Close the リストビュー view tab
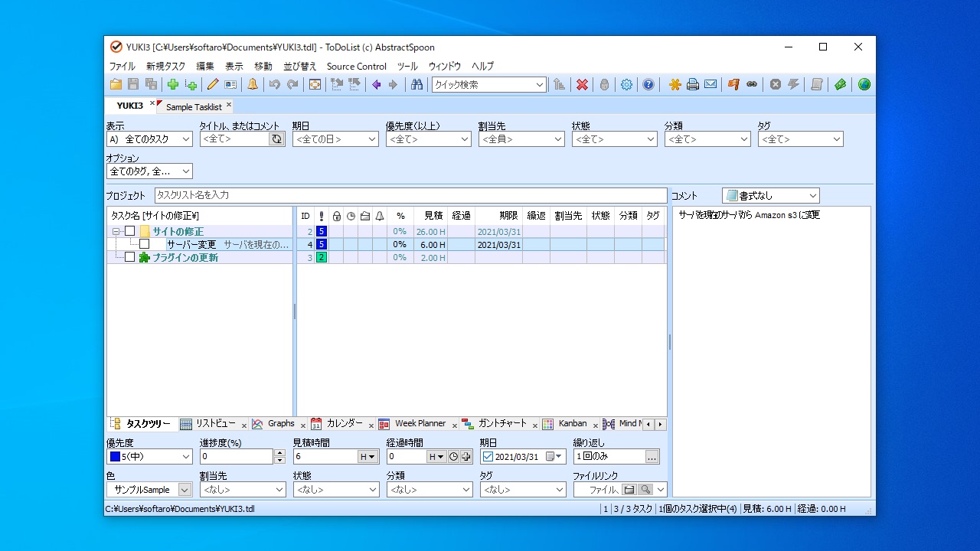 (x=244, y=425)
